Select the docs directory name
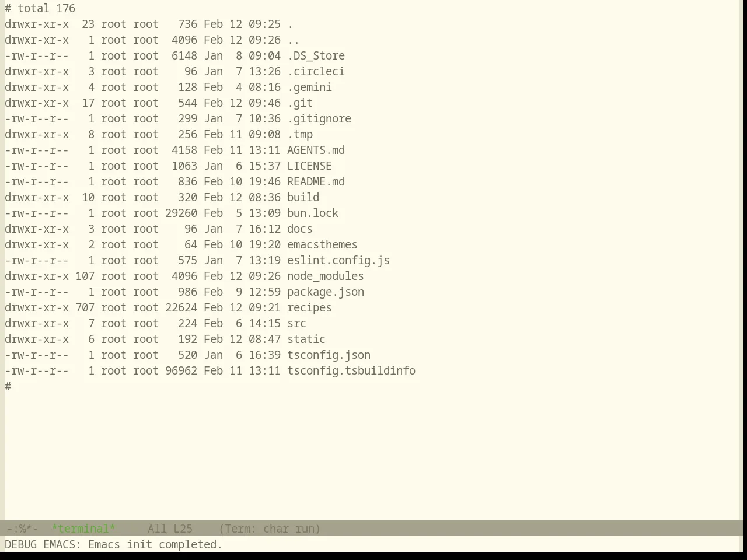The width and height of the screenshot is (747, 560). click(x=300, y=229)
